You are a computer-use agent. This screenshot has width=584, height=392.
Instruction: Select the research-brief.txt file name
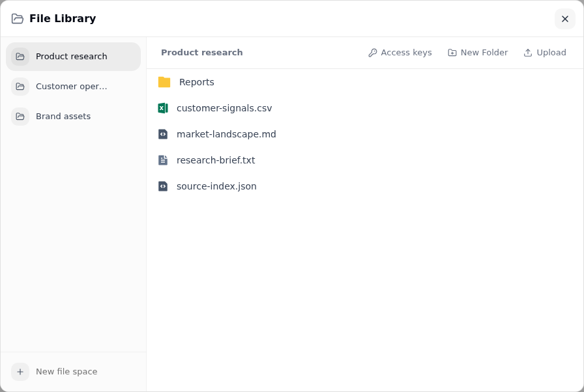click(x=216, y=160)
